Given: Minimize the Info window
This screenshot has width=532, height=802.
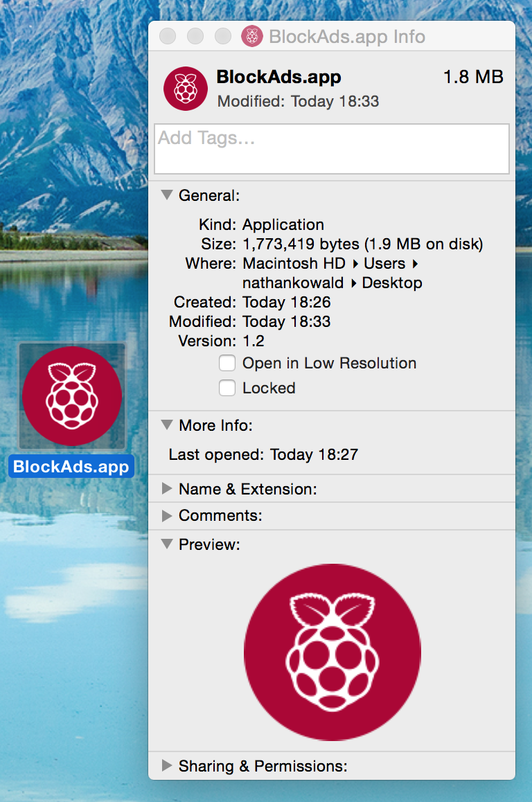Looking at the screenshot, I should click(195, 36).
